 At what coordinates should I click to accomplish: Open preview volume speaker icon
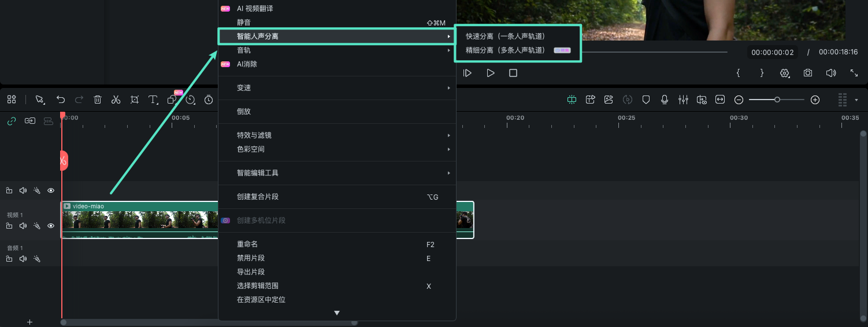[831, 73]
